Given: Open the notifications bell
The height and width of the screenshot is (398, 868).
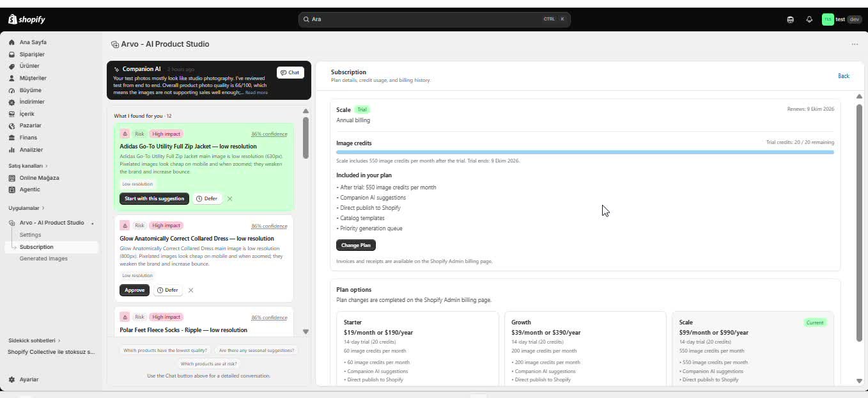Looking at the screenshot, I should (809, 19).
